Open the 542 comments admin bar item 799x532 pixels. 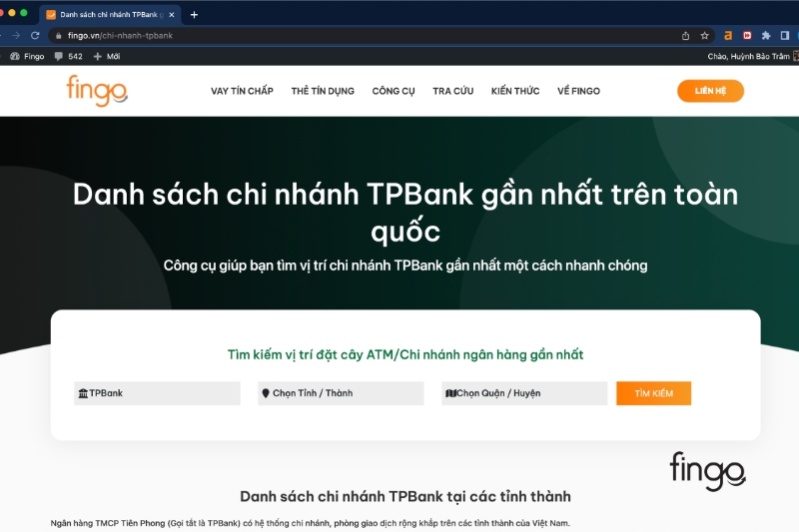click(x=69, y=57)
